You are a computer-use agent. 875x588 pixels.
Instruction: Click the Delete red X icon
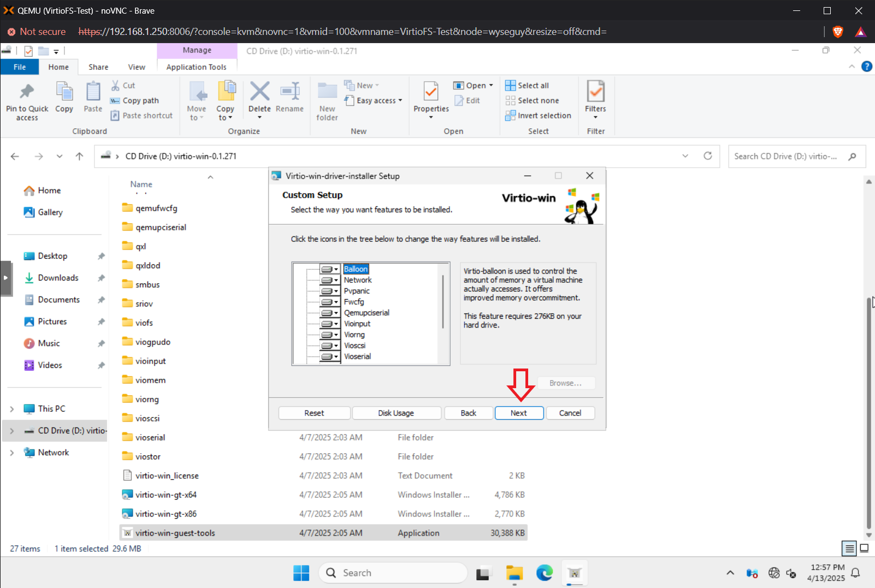click(x=259, y=91)
